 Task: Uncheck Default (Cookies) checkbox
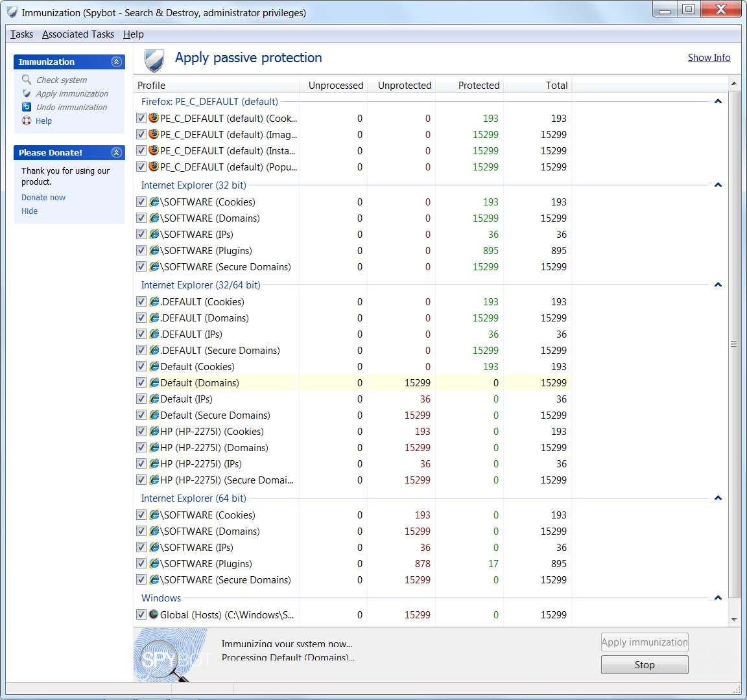141,366
